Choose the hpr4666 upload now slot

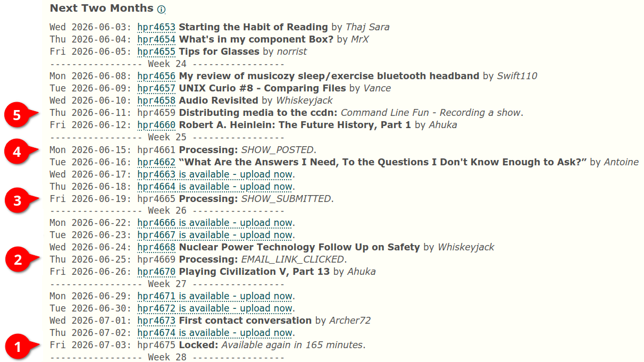(215, 223)
